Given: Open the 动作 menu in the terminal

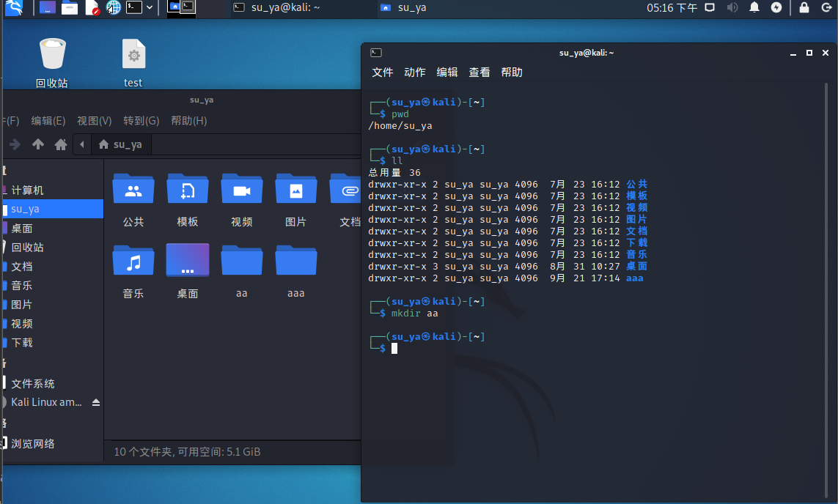Looking at the screenshot, I should 415,72.
